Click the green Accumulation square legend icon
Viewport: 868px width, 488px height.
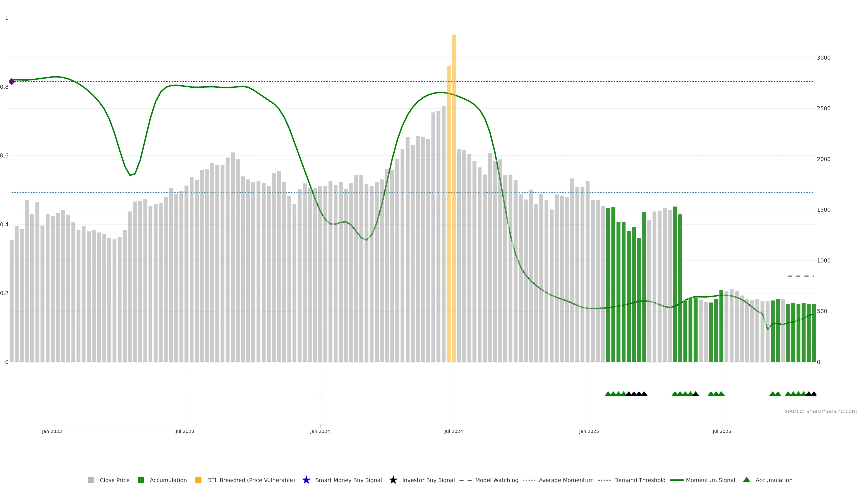tap(141, 480)
